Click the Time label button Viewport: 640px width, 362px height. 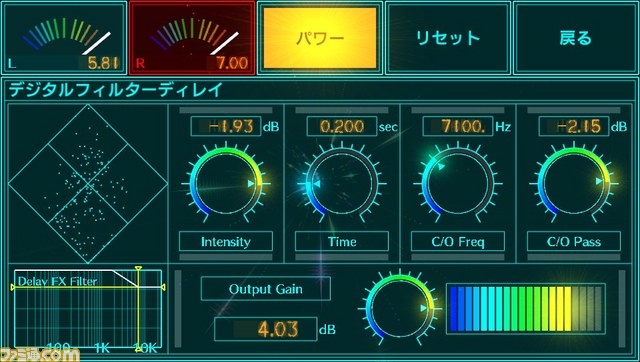point(342,242)
